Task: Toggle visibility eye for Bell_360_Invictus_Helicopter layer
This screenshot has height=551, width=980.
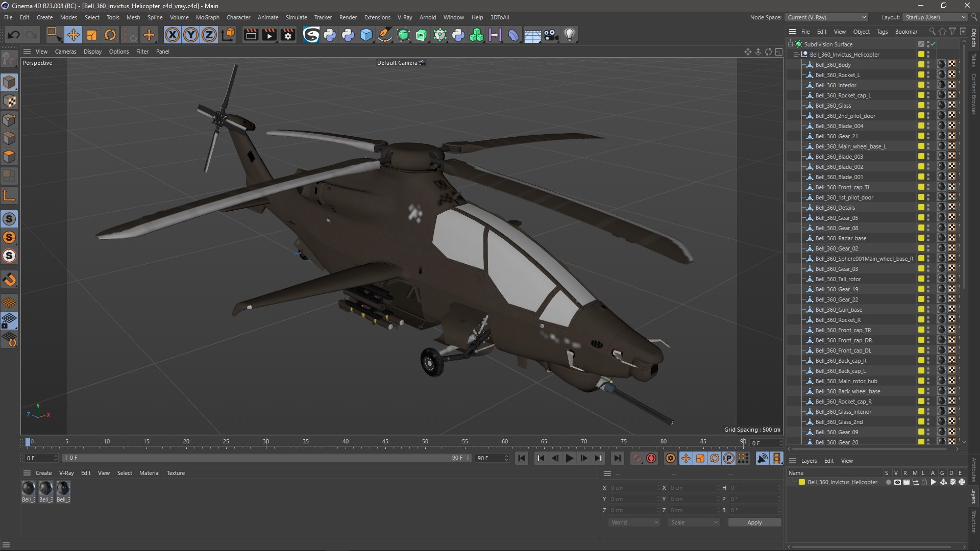Action: tap(897, 482)
